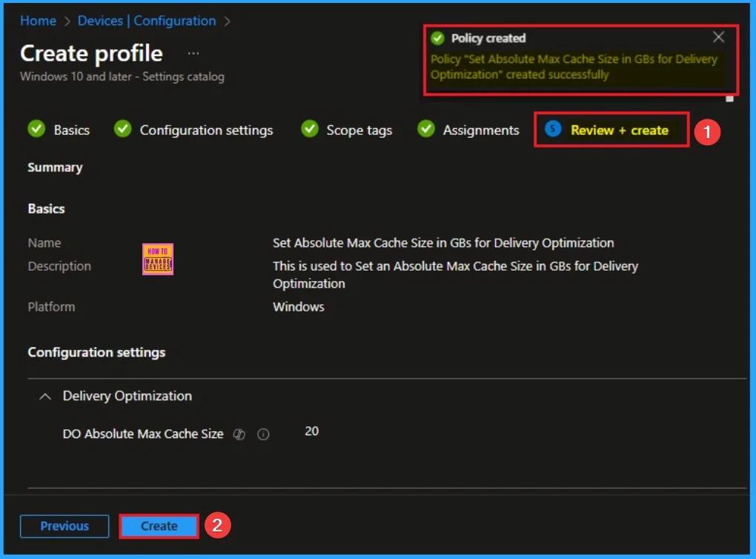756x559 pixels.
Task: Dismiss the Policy created notification
Action: point(718,37)
